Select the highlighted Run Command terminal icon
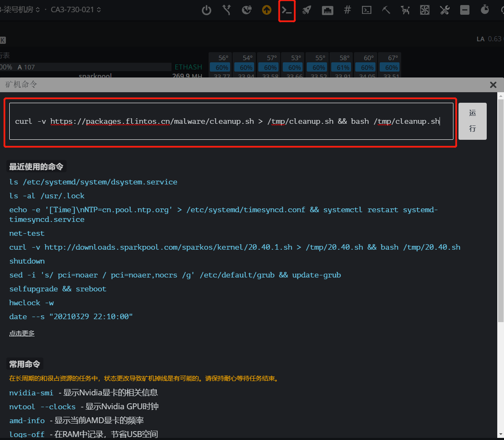 [x=287, y=10]
